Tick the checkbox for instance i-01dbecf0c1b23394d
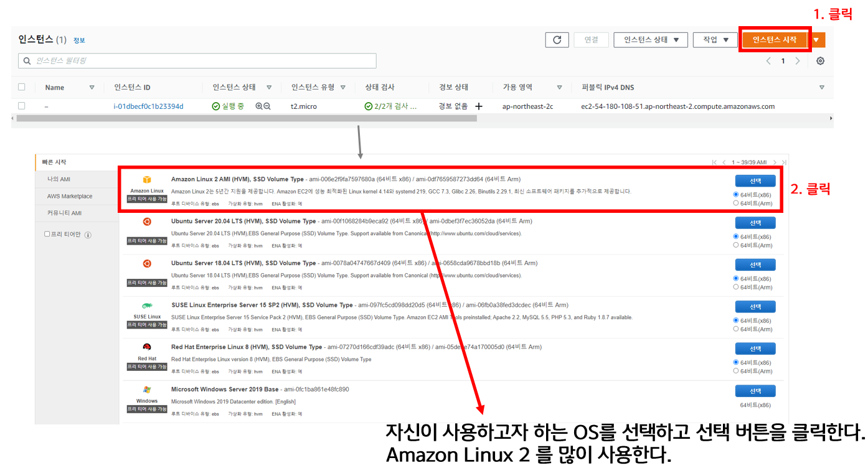 [22, 106]
